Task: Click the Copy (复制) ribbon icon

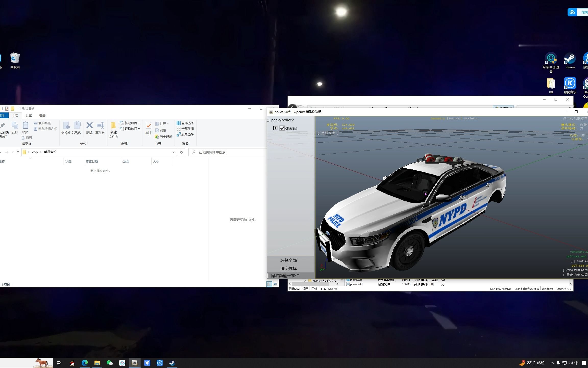Action: [x=15, y=128]
